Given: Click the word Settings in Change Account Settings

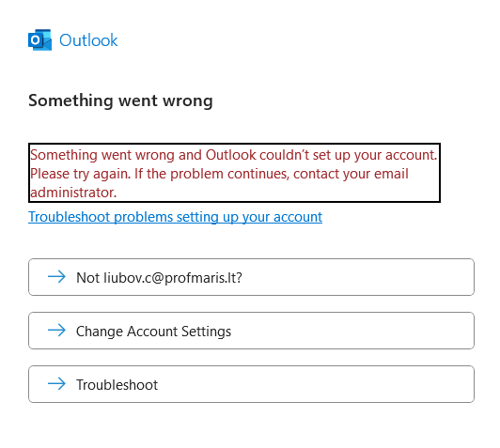Looking at the screenshot, I should click(207, 332).
